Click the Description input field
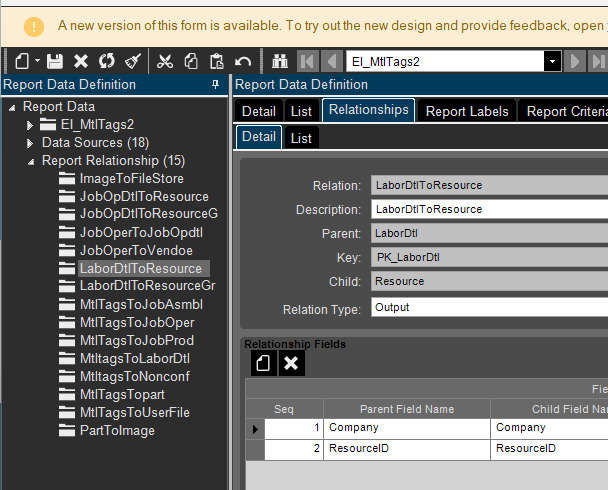The height and width of the screenshot is (490, 608). tap(489, 209)
